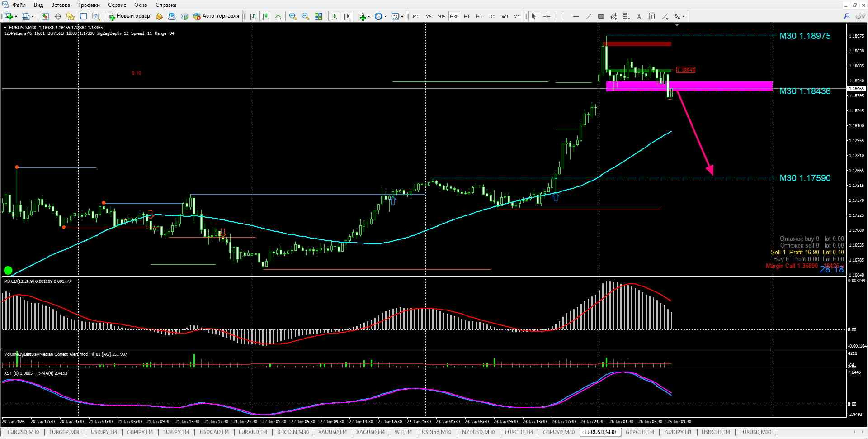Expand the indicators list dropdown
This screenshot has height=439, width=868.
click(368, 17)
